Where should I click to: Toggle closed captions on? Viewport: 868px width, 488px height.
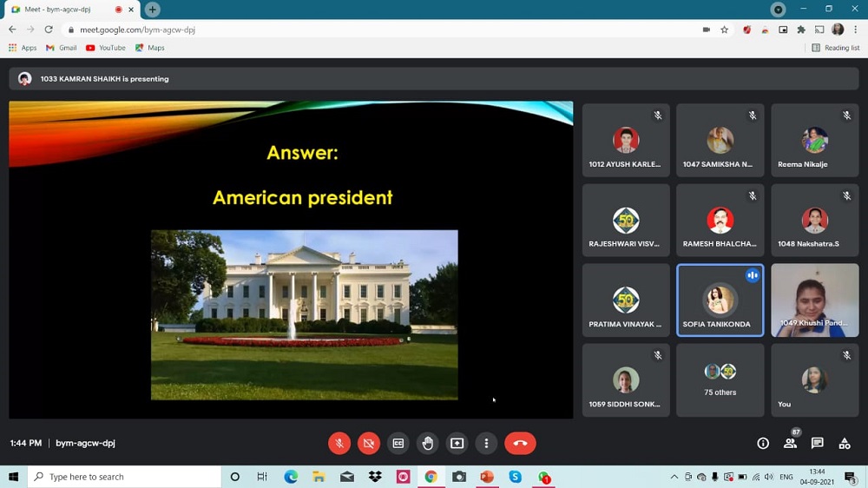(398, 443)
